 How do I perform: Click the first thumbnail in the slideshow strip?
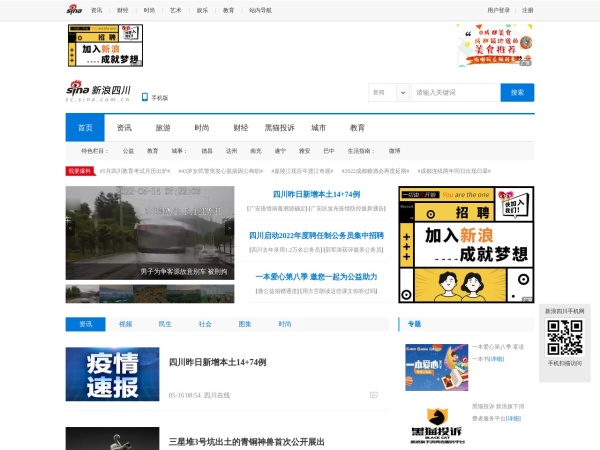pos(82,294)
